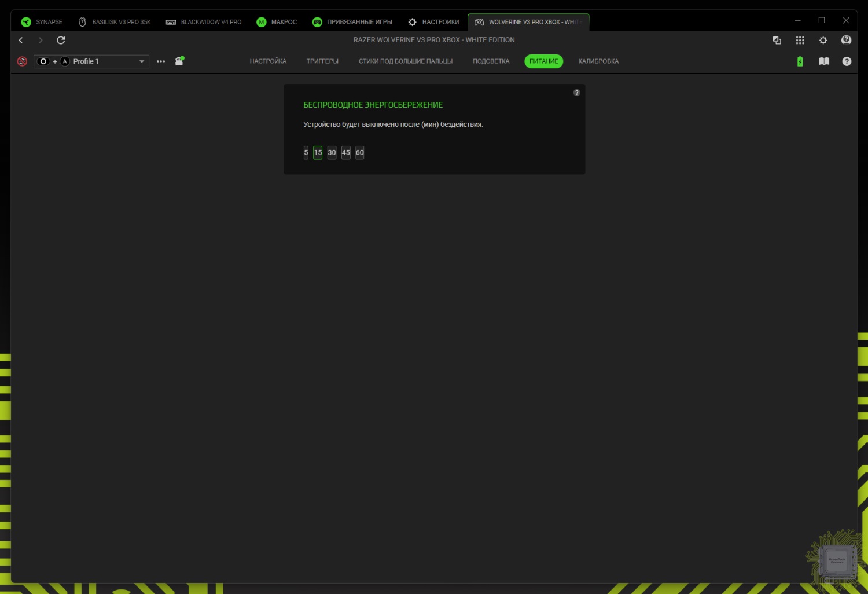The height and width of the screenshot is (594, 868).
Task: Choose 60 minutes before power off
Action: tap(360, 153)
